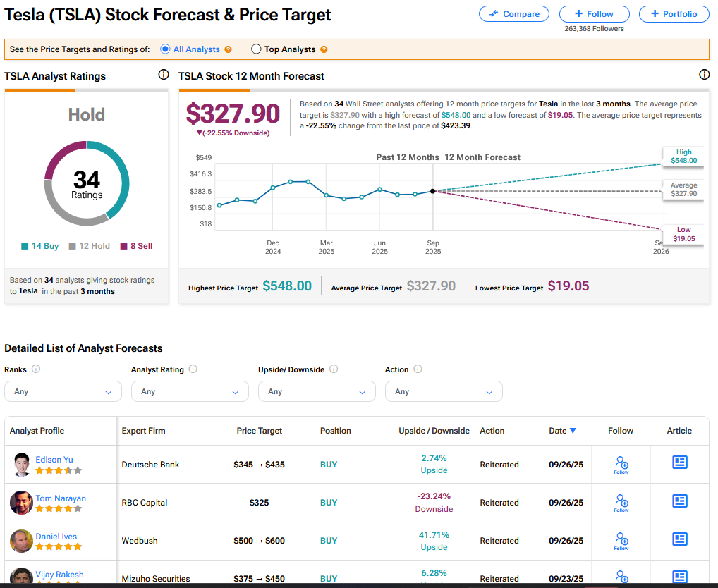Open Daniel Ives analyst profile
Image resolution: width=718 pixels, height=588 pixels.
tap(56, 537)
